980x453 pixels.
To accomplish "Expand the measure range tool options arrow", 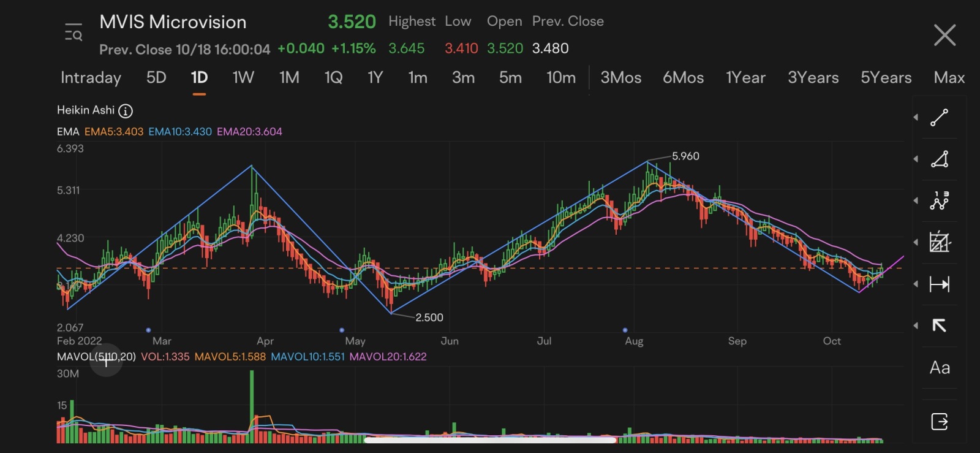I will pyautogui.click(x=916, y=284).
